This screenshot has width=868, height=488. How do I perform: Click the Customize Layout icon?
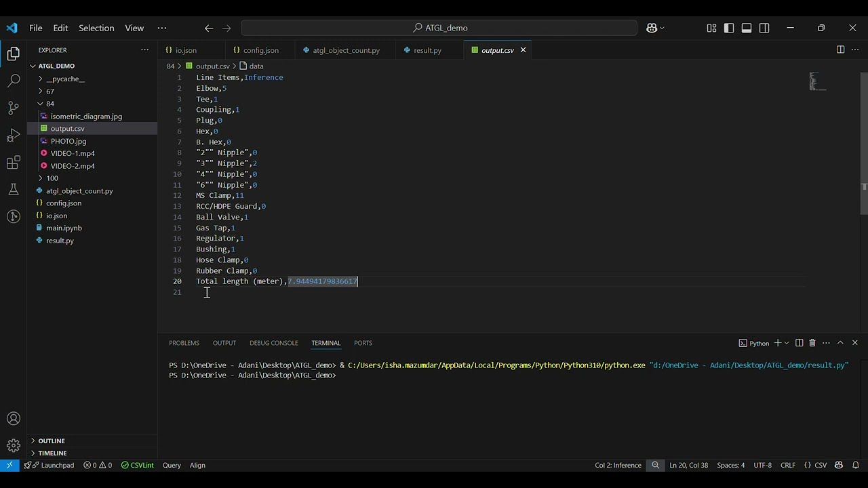711,28
